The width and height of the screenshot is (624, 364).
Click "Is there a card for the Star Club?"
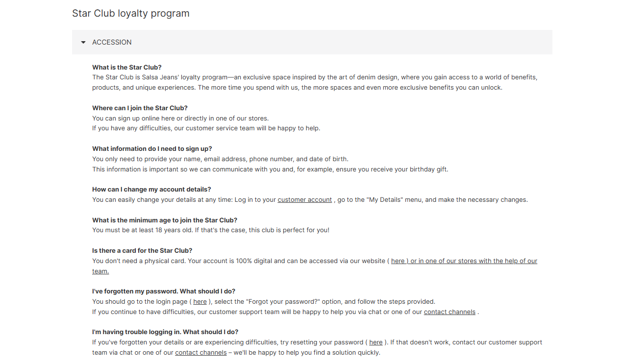click(x=142, y=251)
